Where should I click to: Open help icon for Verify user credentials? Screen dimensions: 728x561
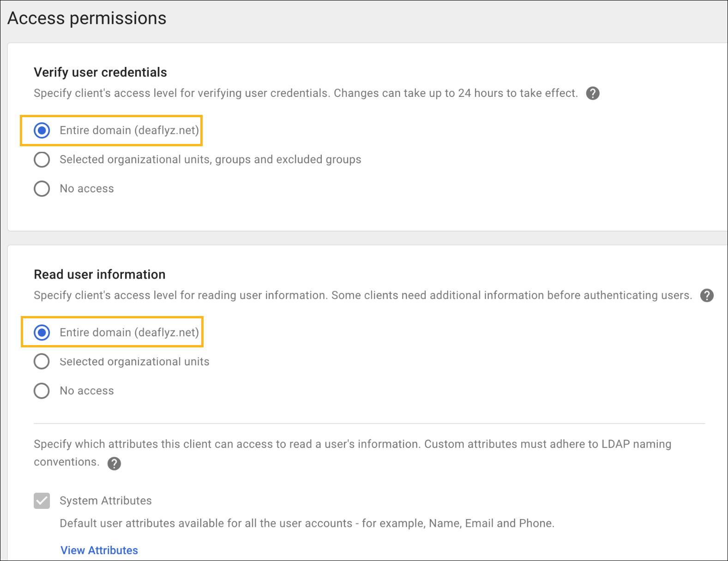[593, 93]
